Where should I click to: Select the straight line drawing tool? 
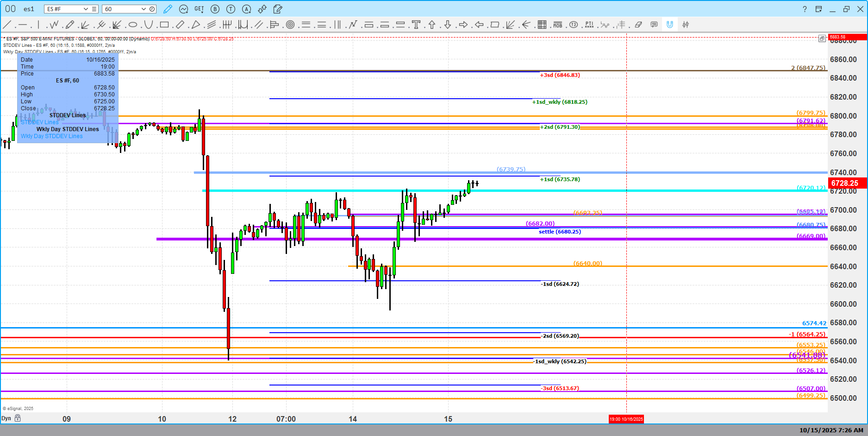point(7,25)
